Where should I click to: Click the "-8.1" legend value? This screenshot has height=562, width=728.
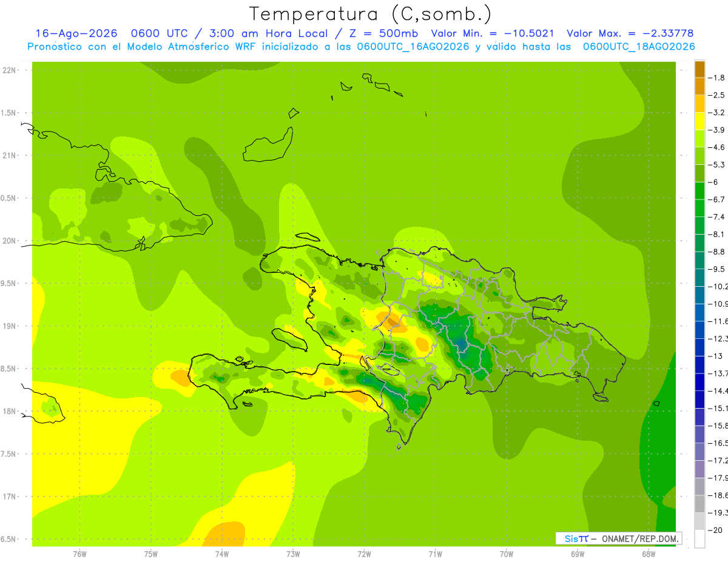[x=717, y=234]
